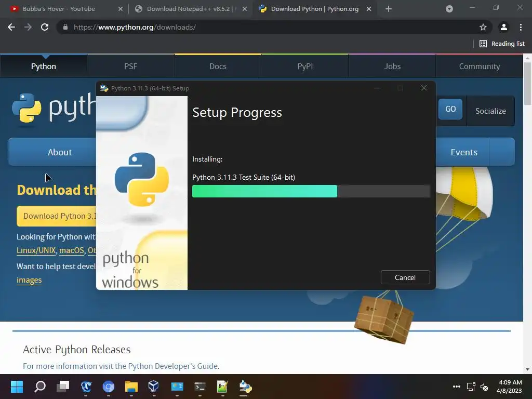Close the Bubba's Hover YouTube tab
Screen dimensions: 532x399
[120, 9]
